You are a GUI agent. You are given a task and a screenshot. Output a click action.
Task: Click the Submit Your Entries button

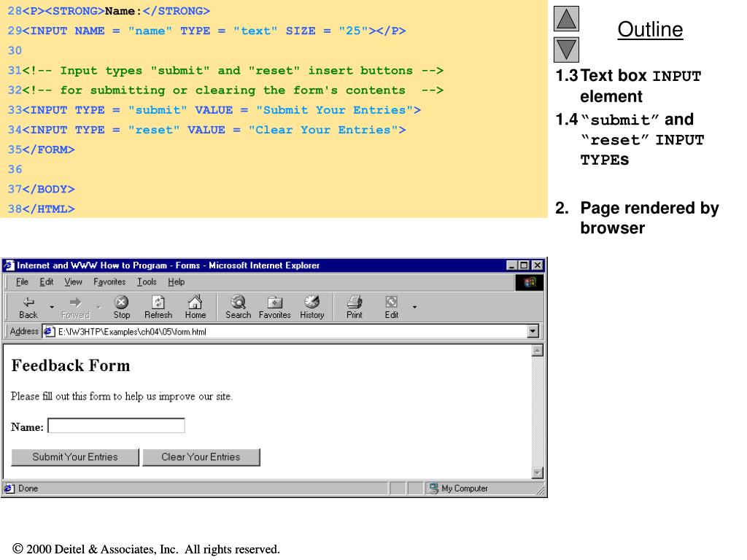click(75, 457)
